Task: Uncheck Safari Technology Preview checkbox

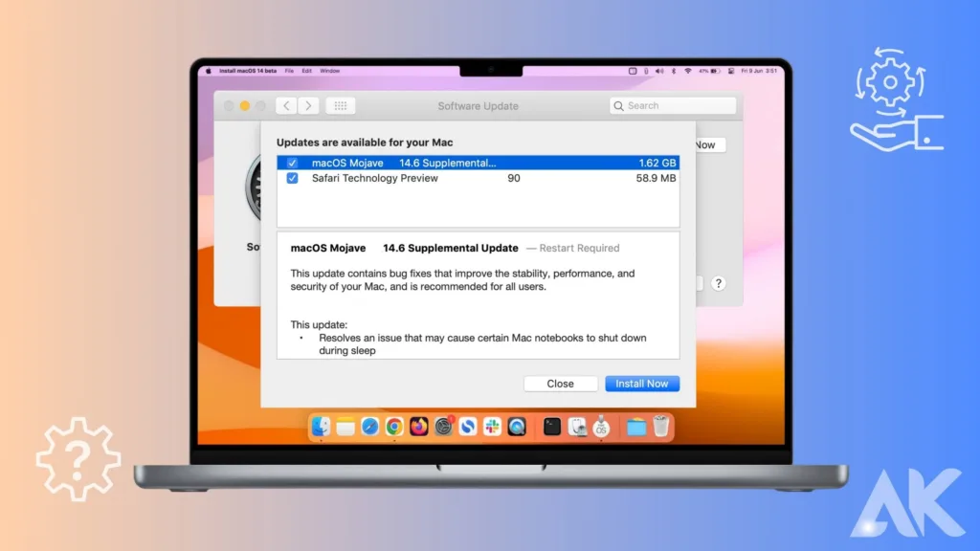Action: [292, 178]
